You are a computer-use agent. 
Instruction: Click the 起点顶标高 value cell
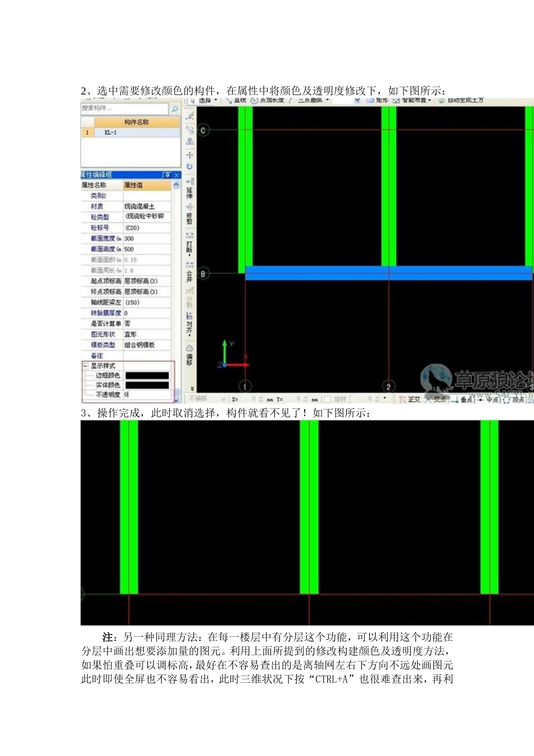click(147, 281)
